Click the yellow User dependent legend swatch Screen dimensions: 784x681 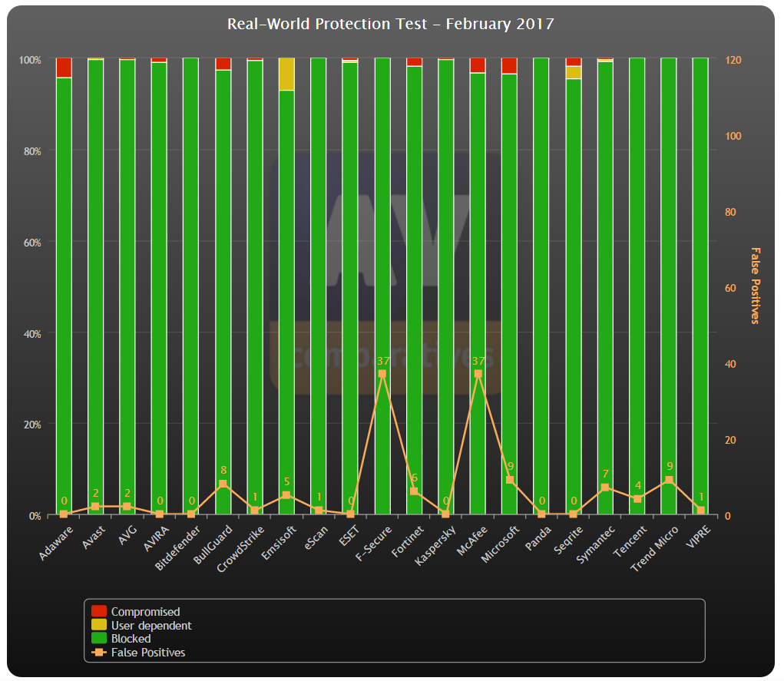coord(99,624)
